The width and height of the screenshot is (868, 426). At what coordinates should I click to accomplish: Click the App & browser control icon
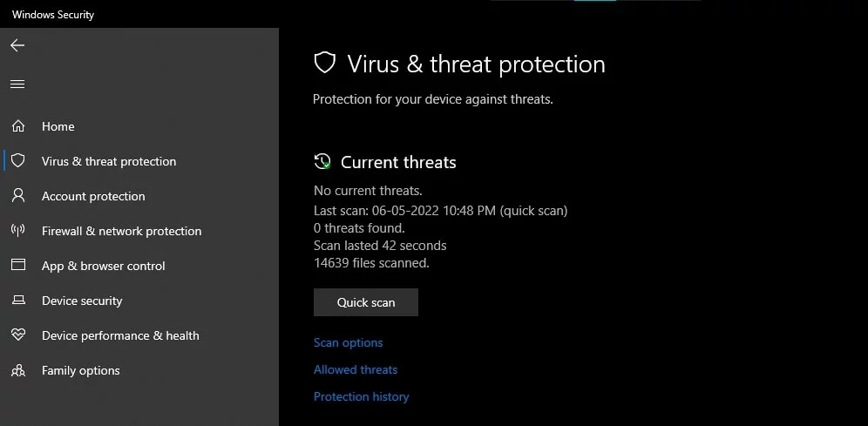click(x=18, y=266)
